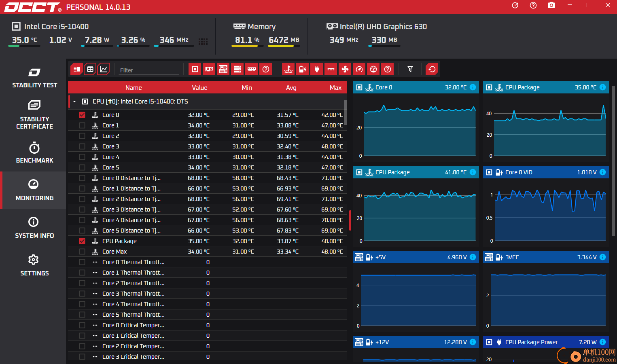Toggle the RAM module hardware filter
The height and width of the screenshot is (364, 617).
click(252, 69)
